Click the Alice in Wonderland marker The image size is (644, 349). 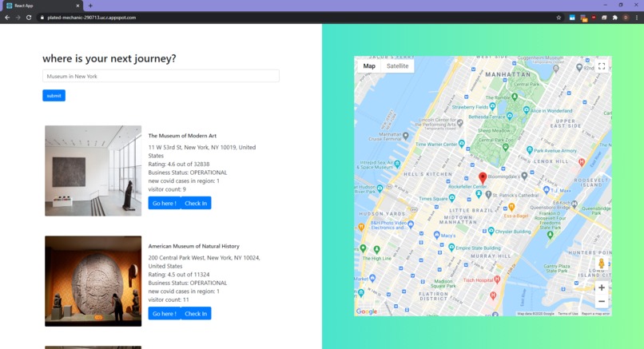click(x=526, y=109)
